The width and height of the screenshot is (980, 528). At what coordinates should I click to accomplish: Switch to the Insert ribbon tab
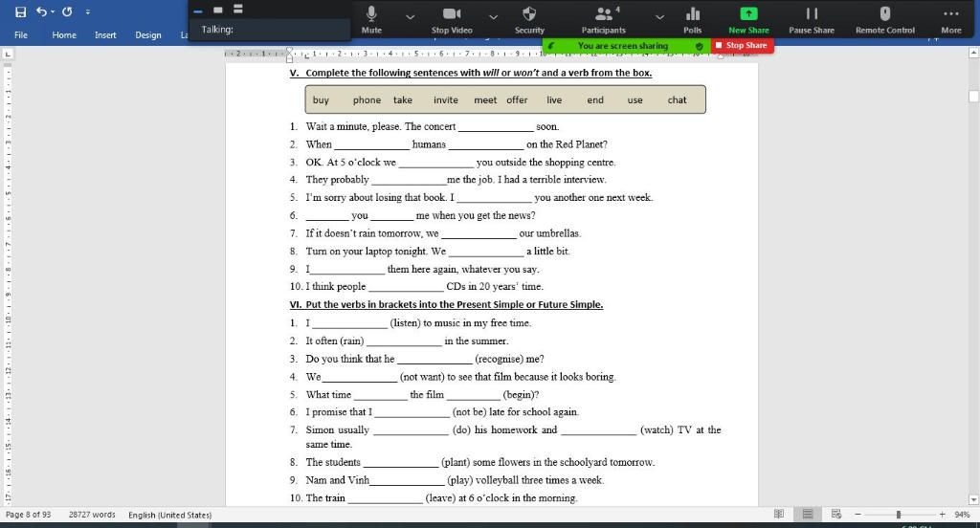pyautogui.click(x=105, y=35)
